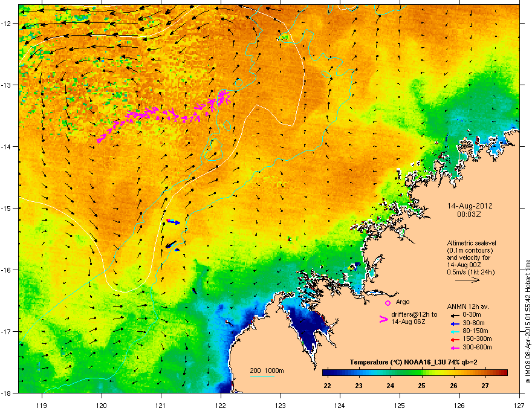Viewport: 532px width, 411px height.
Task: Click the dark blue end of temperature colorbar
Action: 326,373
